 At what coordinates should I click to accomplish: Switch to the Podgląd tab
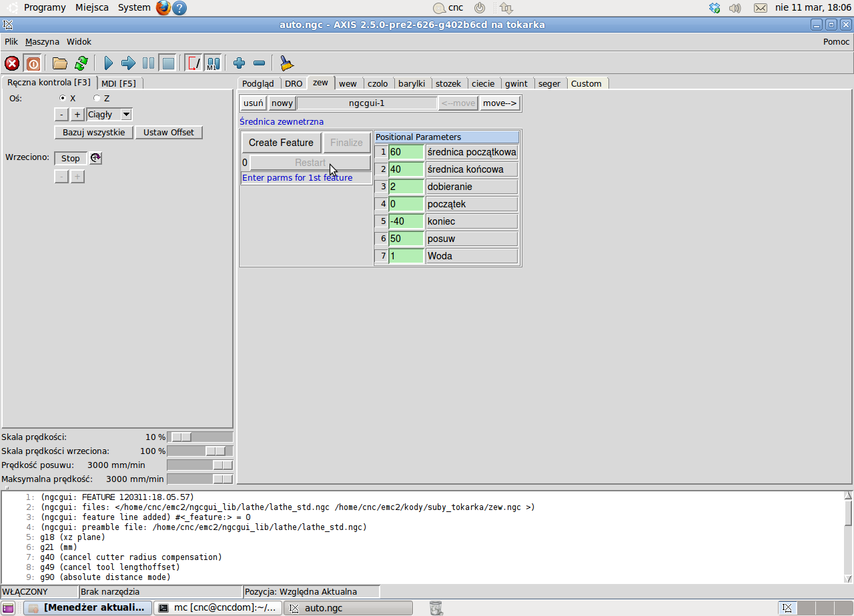tap(258, 83)
